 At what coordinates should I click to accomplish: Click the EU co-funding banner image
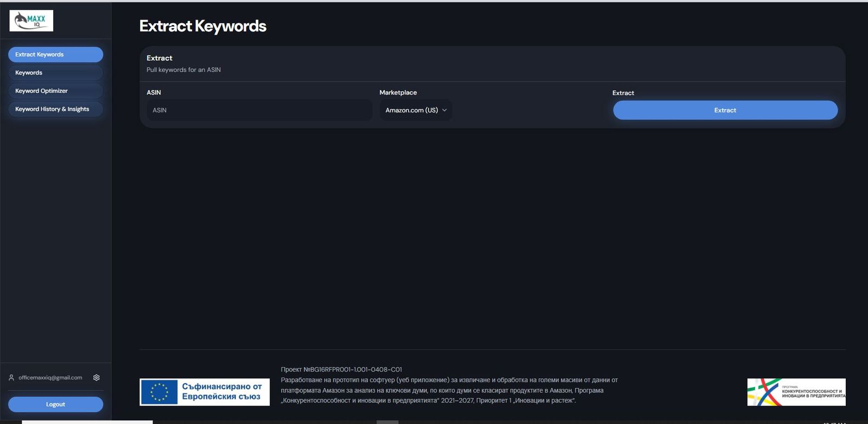205,392
